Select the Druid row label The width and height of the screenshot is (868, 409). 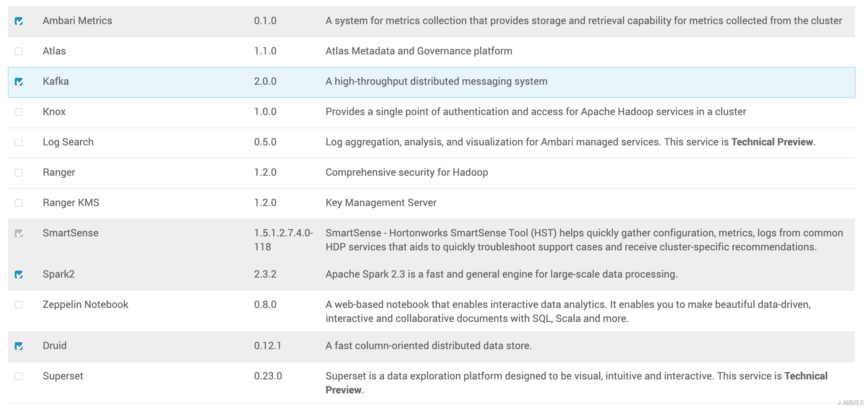(x=55, y=346)
